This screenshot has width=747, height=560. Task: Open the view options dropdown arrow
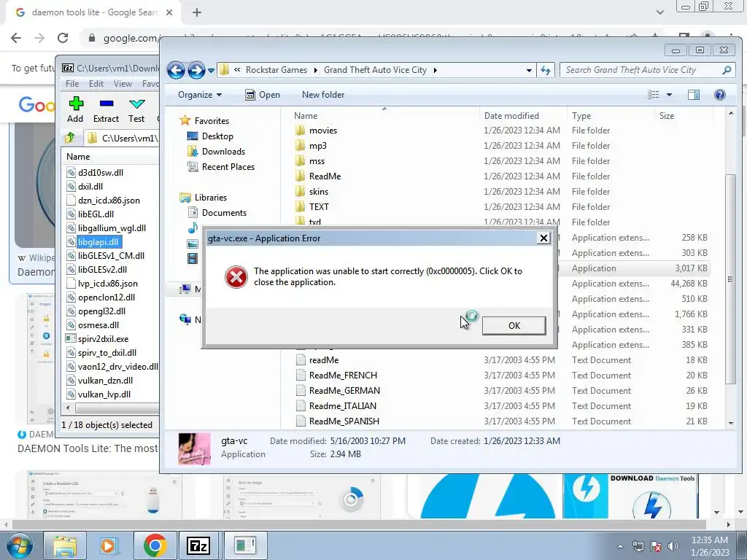669,95
